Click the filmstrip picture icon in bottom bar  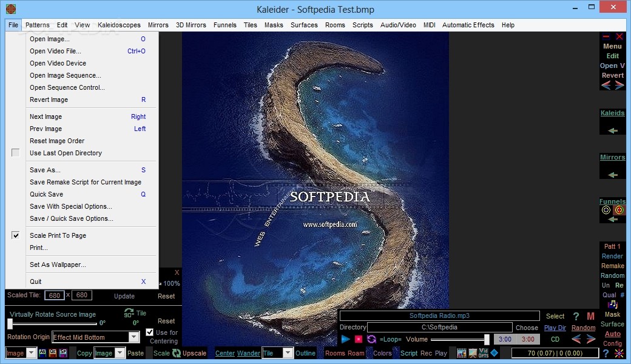click(x=462, y=353)
